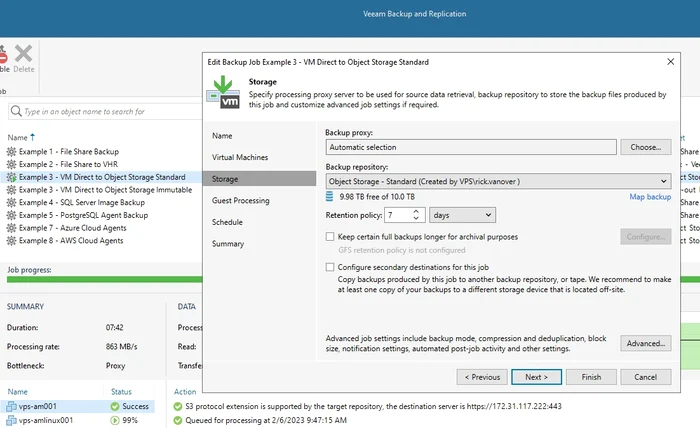Click the gear icon of Example 3 Immutable job

click(12, 190)
